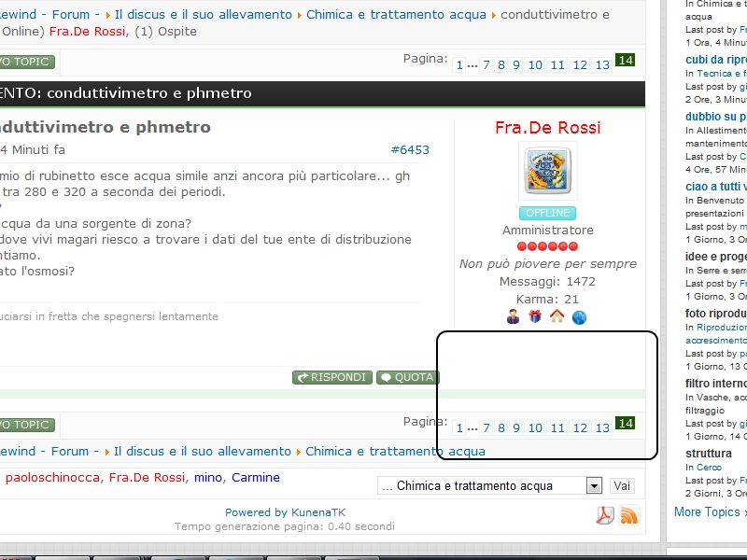This screenshot has width=747, height=560.
Task: Download topic as PDF icon
Action: [605, 515]
